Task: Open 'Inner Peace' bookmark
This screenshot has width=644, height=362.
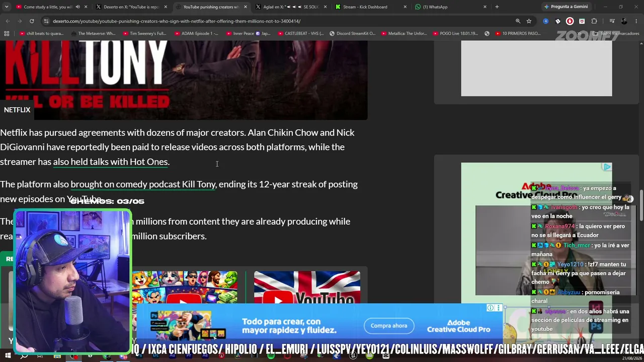Action: 248,34
